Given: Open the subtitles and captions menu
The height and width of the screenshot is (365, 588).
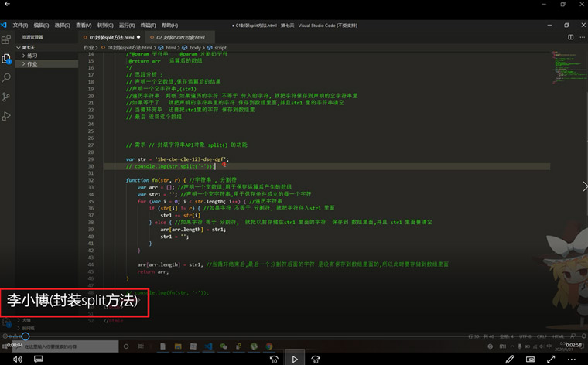Looking at the screenshot, I should click(38, 360).
